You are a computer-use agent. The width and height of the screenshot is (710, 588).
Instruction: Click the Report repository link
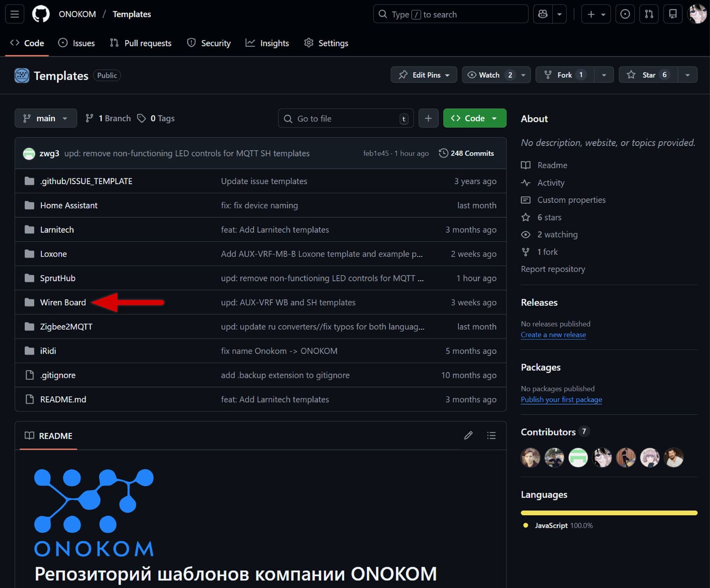click(553, 269)
